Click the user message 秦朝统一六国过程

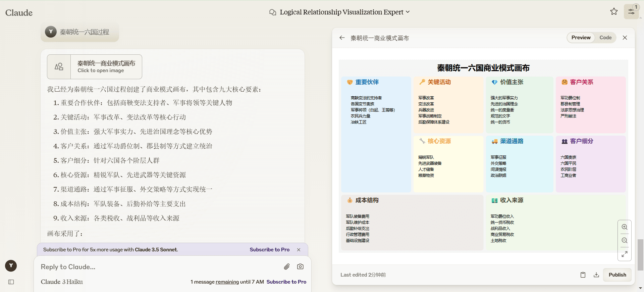85,32
